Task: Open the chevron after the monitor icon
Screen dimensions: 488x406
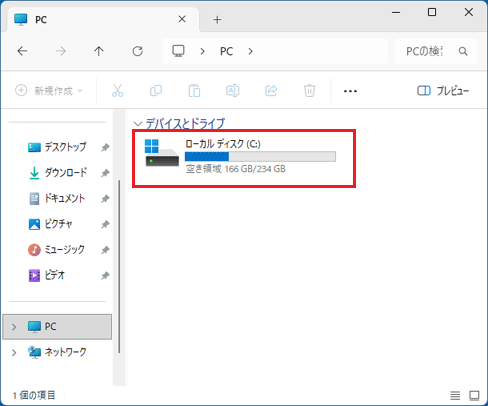Action: click(x=202, y=51)
